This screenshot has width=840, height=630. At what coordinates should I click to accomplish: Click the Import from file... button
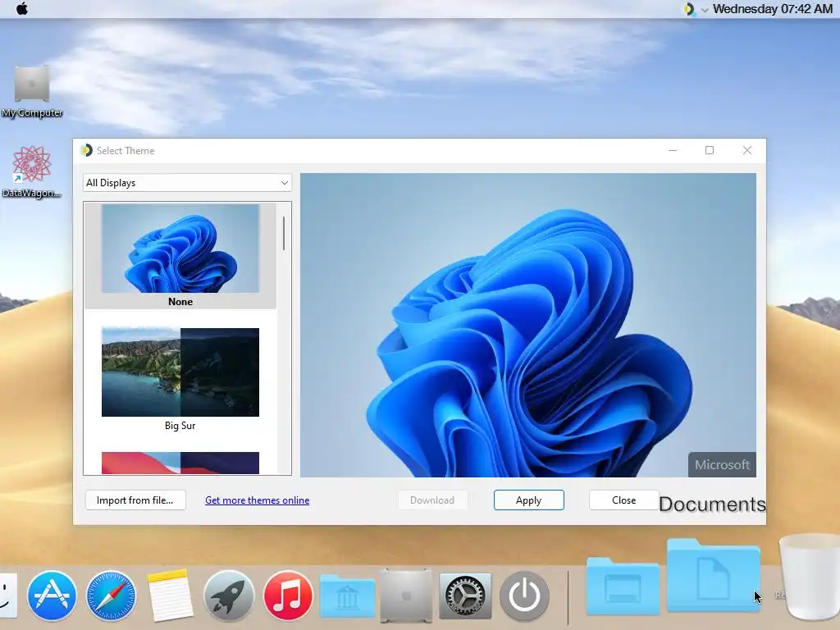(135, 500)
